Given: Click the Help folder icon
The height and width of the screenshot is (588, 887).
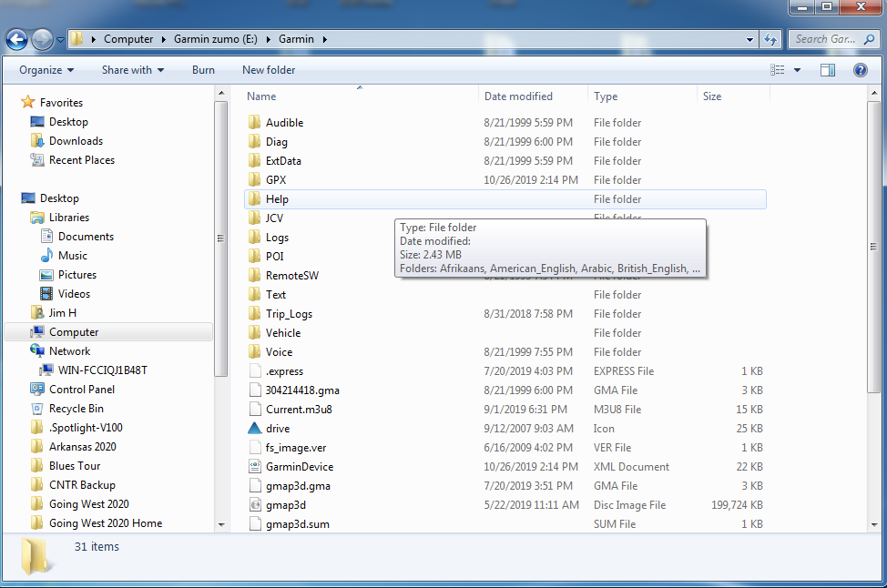Looking at the screenshot, I should 255,199.
